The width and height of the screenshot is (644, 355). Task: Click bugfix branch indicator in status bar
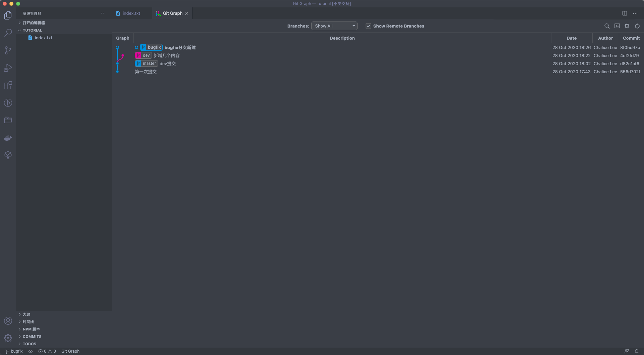click(14, 351)
